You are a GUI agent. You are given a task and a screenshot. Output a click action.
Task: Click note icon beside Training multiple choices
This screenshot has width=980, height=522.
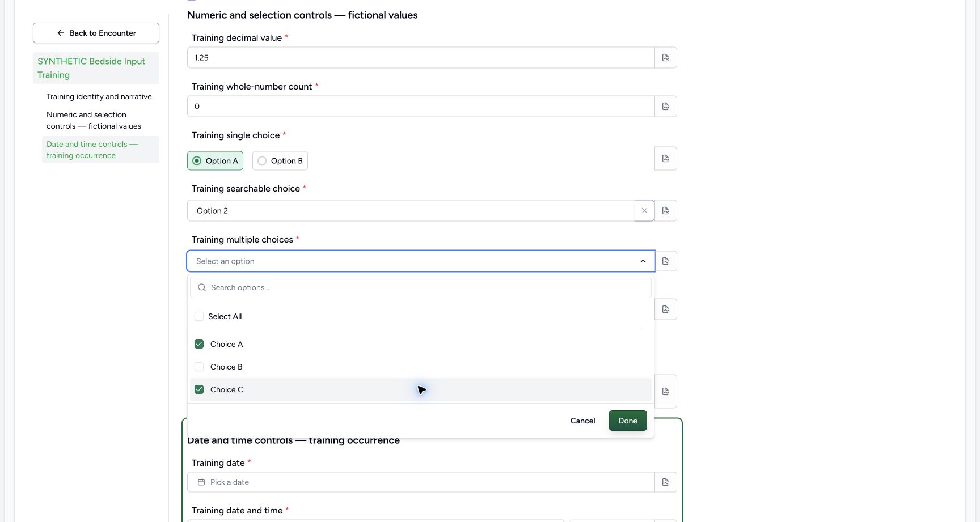(665, 261)
